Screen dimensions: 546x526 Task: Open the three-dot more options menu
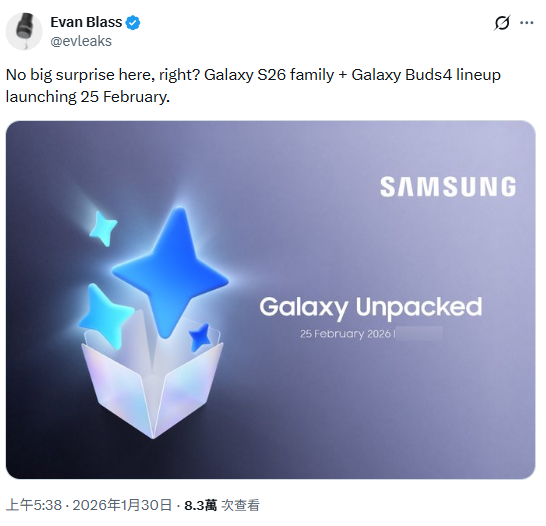coord(526,23)
